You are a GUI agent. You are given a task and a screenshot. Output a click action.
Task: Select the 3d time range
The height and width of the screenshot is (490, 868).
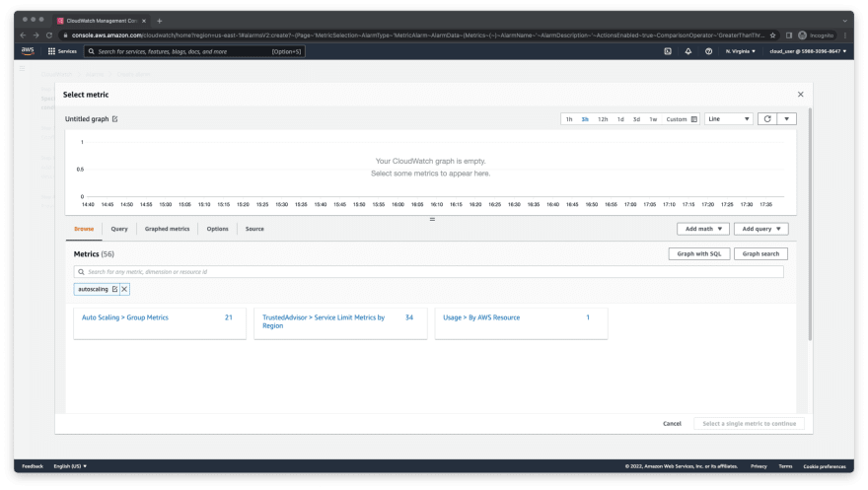pyautogui.click(x=636, y=119)
